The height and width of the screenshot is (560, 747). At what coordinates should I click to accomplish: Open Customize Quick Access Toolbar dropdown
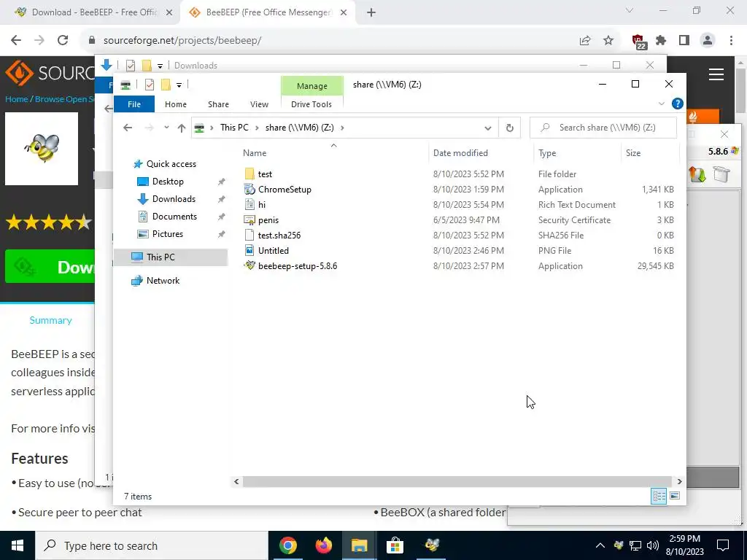coord(179,85)
